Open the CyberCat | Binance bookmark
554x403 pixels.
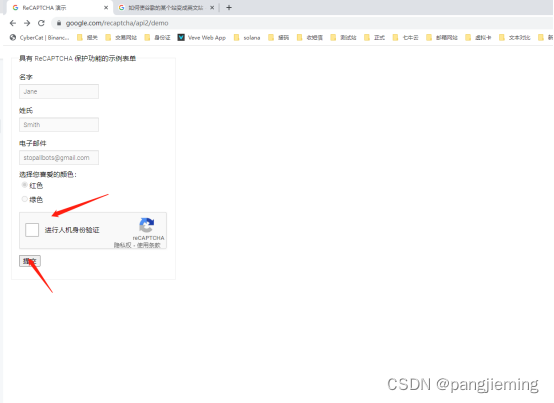40,37
